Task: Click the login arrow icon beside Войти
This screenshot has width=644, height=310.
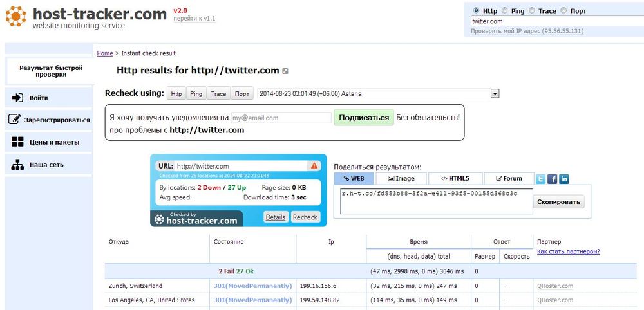Action: pos(17,98)
